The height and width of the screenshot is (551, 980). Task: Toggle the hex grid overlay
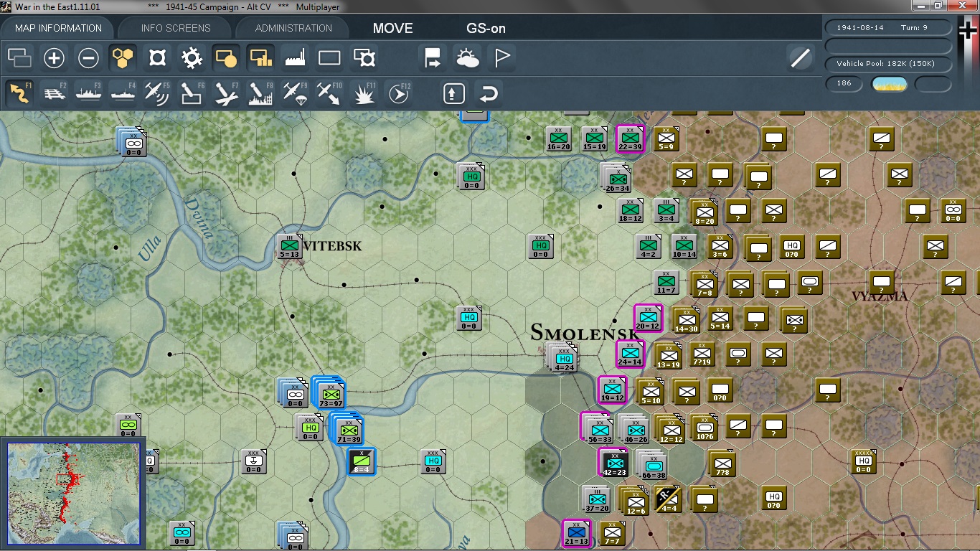pos(123,58)
